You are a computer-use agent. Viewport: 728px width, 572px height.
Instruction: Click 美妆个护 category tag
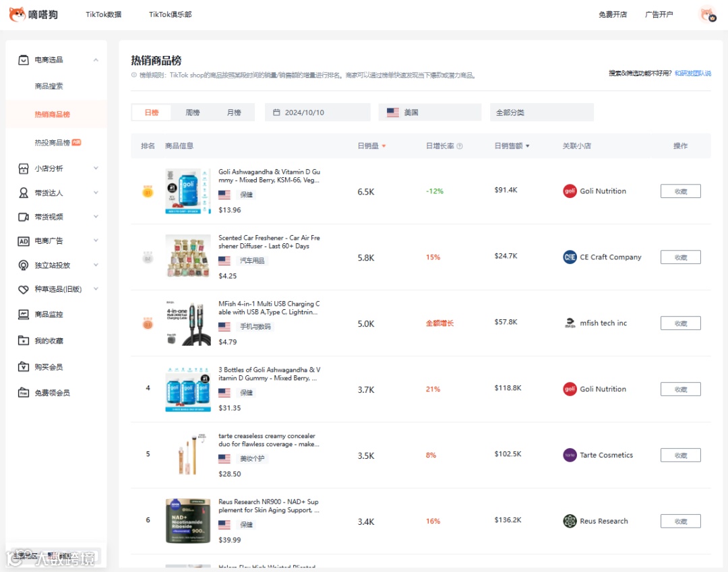pyautogui.click(x=252, y=459)
